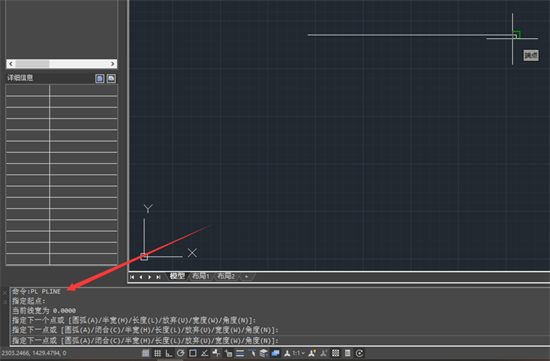Toggle polar tracking in status bar

[181, 353]
